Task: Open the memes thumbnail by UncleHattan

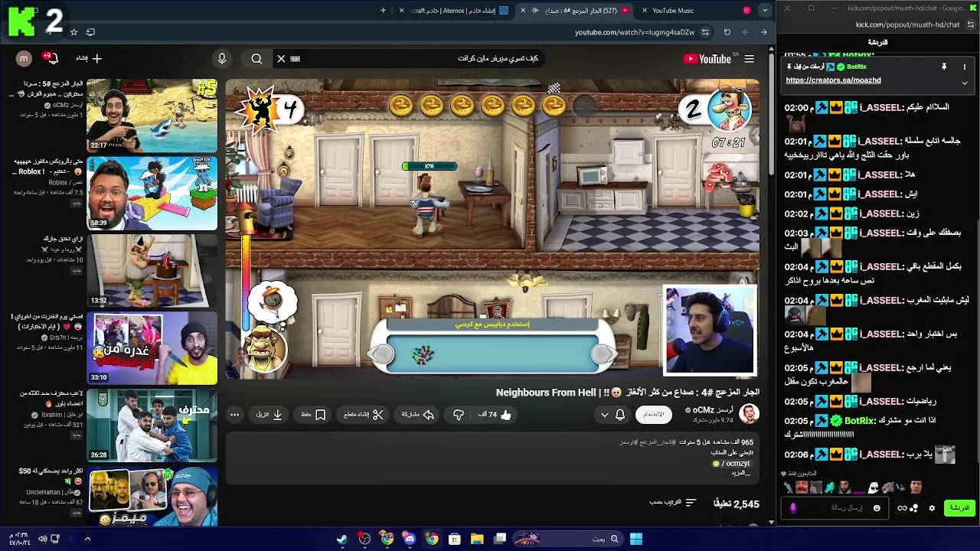Action: pos(152,496)
